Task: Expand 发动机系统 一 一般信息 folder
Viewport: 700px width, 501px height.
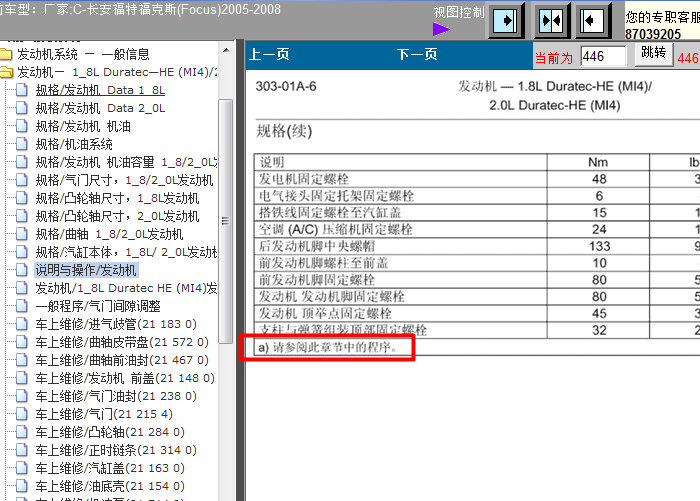Action: coord(83,54)
